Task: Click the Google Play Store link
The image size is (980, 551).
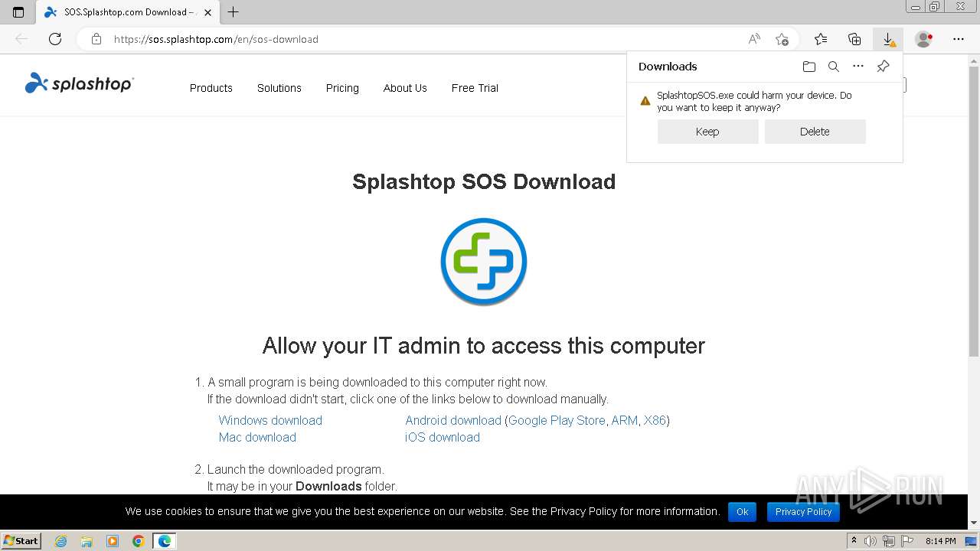Action: click(557, 420)
